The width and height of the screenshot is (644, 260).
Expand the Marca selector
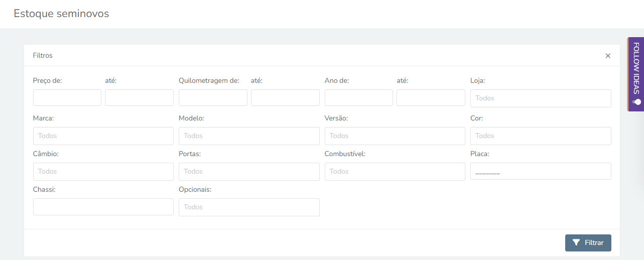tap(103, 136)
